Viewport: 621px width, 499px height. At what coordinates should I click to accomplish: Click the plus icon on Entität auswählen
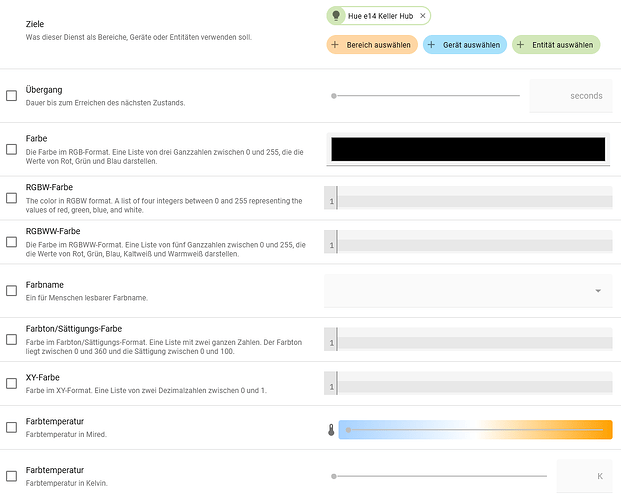pyautogui.click(x=521, y=45)
